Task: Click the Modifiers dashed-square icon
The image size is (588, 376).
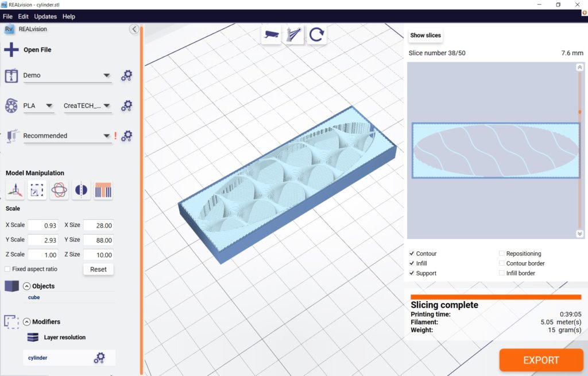Action: point(11,322)
